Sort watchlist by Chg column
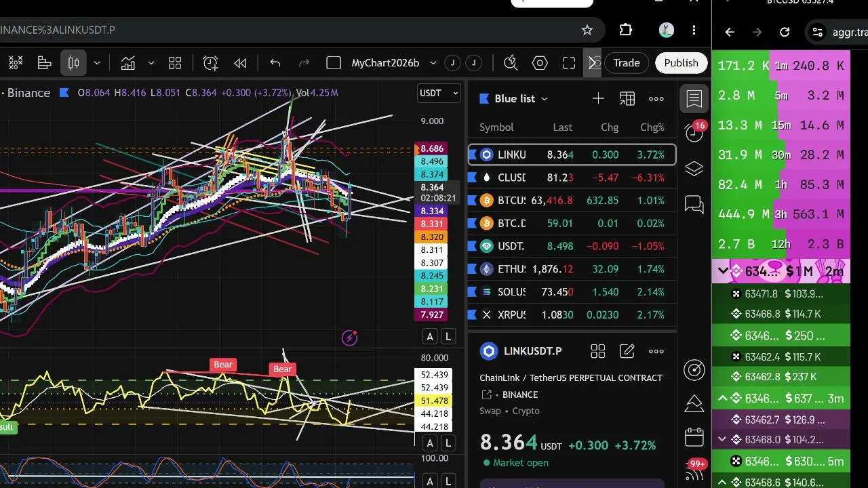This screenshot has width=868, height=488. pos(610,127)
